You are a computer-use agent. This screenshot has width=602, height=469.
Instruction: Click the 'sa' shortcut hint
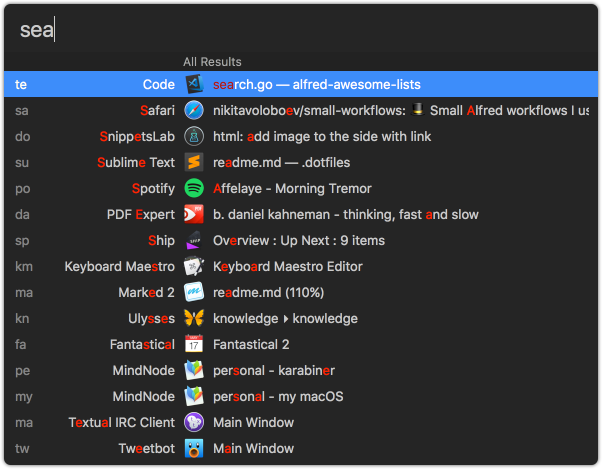coord(22,111)
